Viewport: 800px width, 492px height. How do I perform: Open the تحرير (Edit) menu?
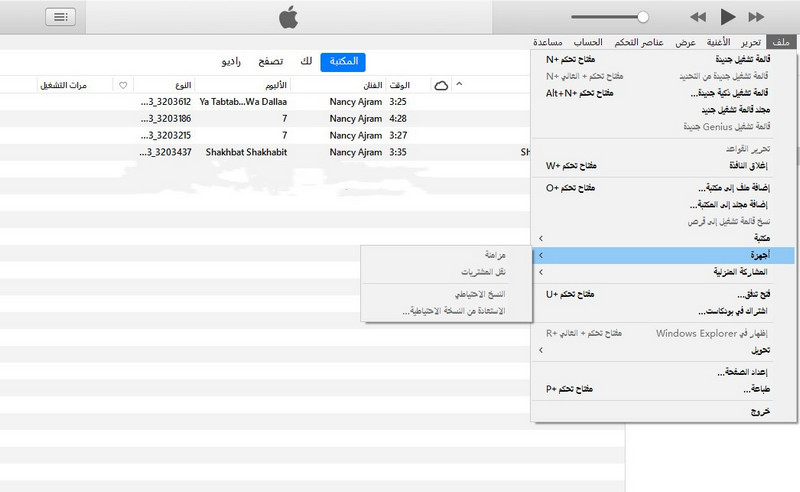(751, 42)
